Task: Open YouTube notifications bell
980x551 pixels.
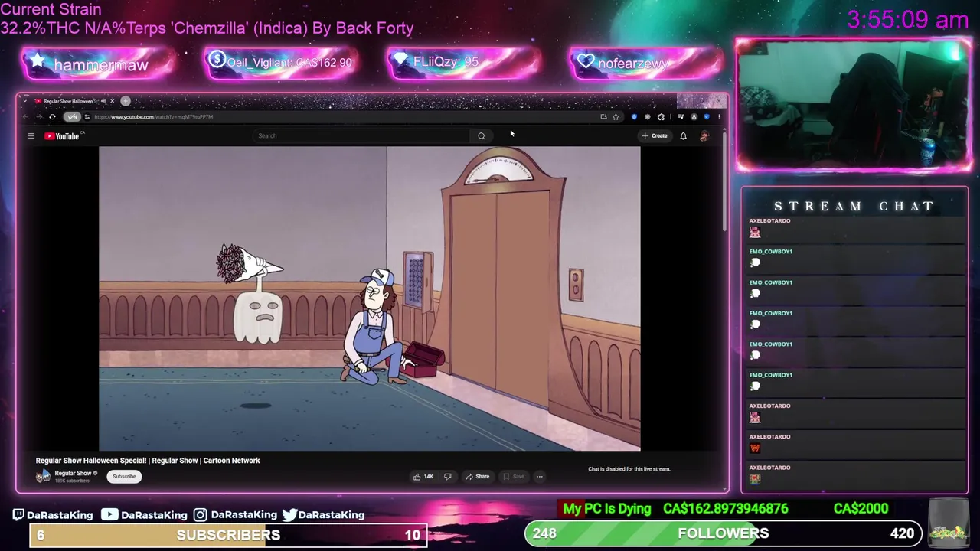Action: (683, 136)
